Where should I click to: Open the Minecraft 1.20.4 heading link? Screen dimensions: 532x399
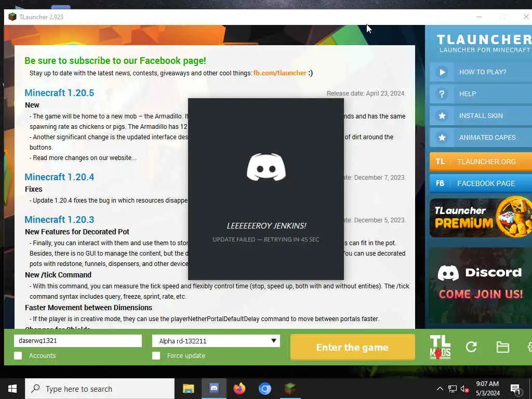click(x=59, y=177)
